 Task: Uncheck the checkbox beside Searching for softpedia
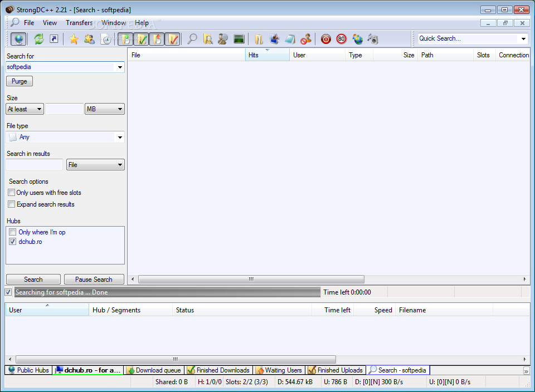click(x=8, y=292)
